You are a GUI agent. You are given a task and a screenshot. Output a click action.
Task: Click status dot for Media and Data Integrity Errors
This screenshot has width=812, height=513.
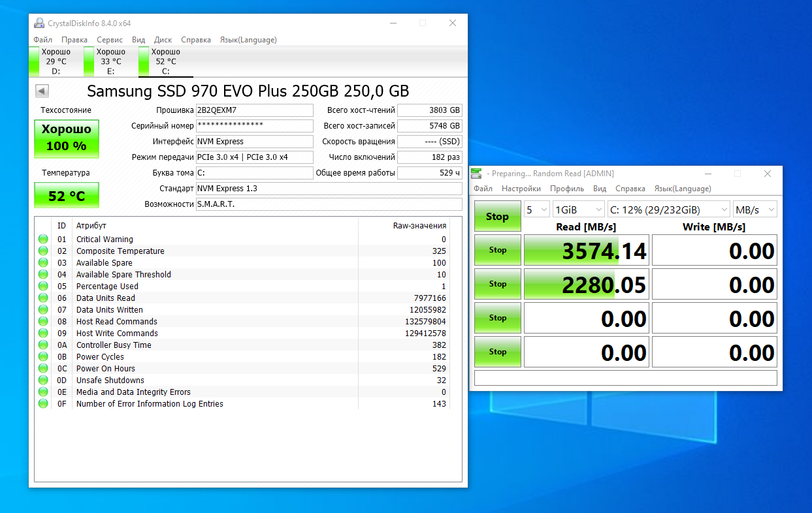click(43, 392)
